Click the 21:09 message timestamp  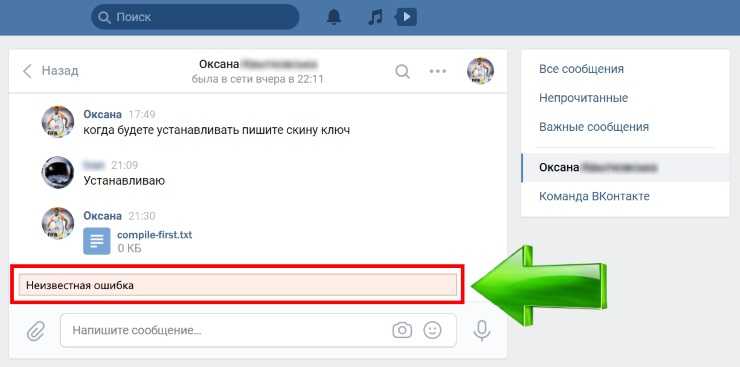pos(125,165)
